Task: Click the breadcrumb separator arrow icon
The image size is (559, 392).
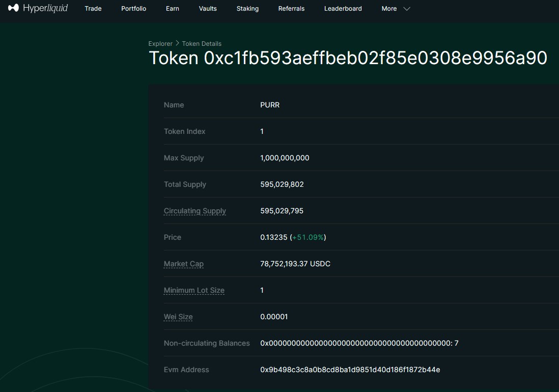Action: [x=177, y=43]
